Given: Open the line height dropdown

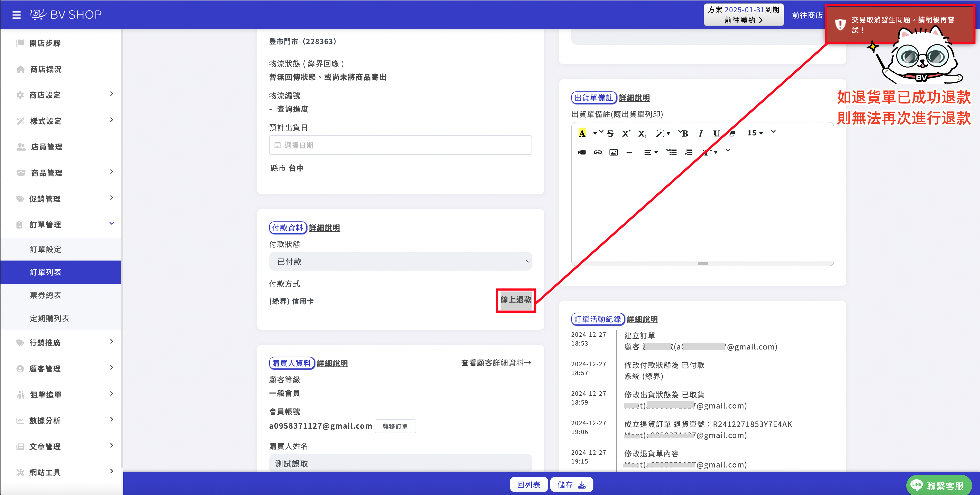Looking at the screenshot, I should coord(710,152).
